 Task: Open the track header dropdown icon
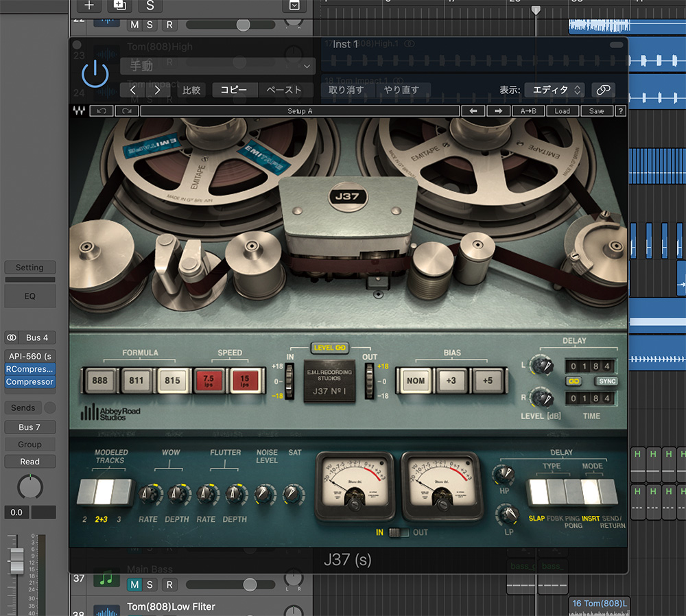pyautogui.click(x=294, y=5)
